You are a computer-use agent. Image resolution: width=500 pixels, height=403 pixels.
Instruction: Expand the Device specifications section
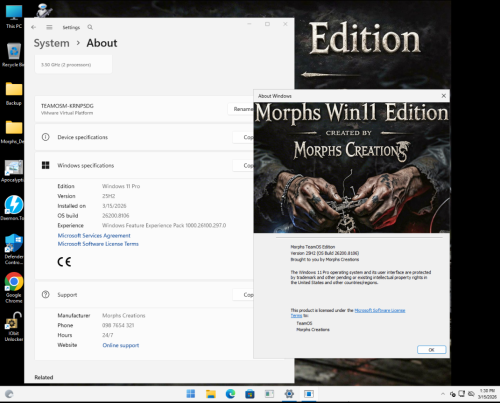(x=144, y=137)
